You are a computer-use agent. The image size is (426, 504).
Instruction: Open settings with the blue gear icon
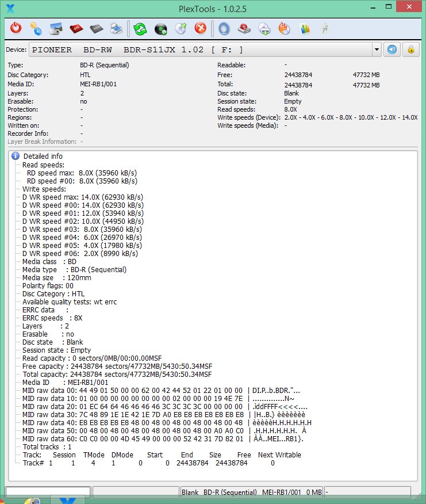pyautogui.click(x=36, y=28)
